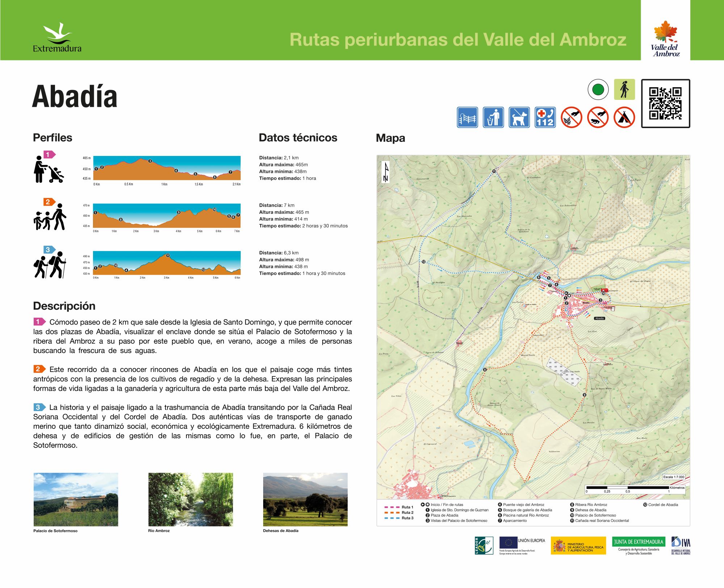The width and height of the screenshot is (724, 588).
Task: Click the route 2 elevation profile chart
Action: tap(167, 215)
